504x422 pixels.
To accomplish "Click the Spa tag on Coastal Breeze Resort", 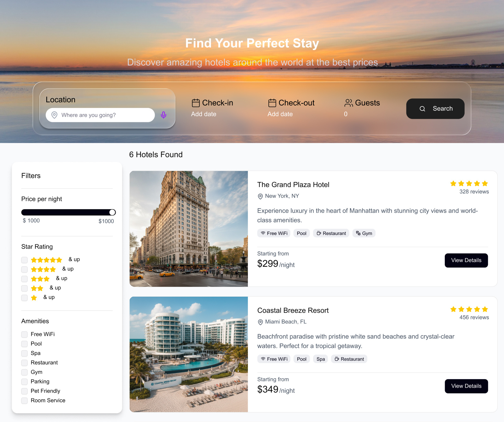I will click(x=320, y=359).
